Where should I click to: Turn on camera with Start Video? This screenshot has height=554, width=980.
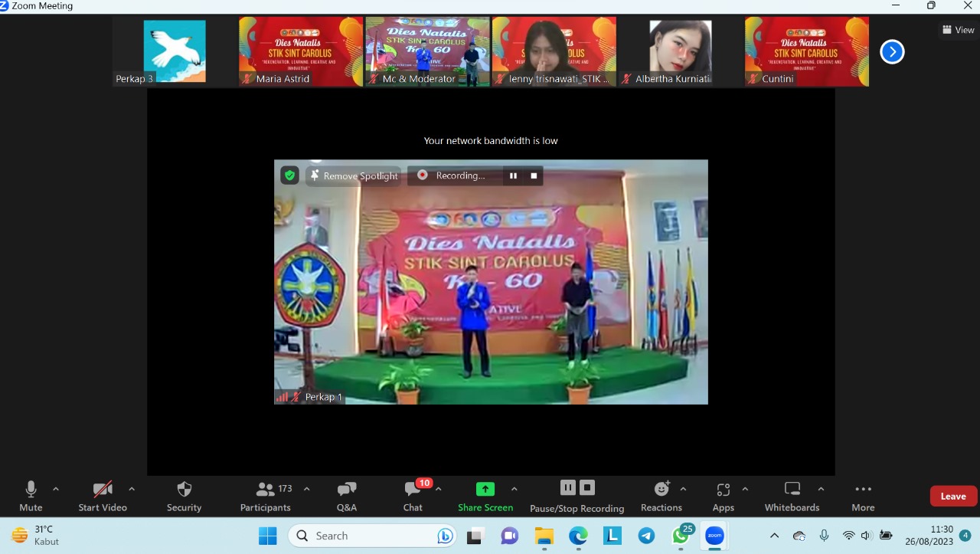(103, 490)
